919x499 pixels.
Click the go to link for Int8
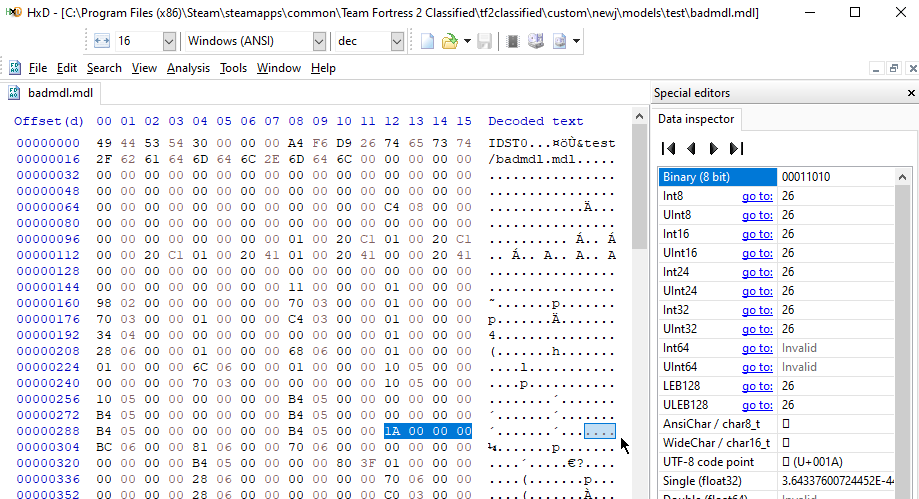757,196
